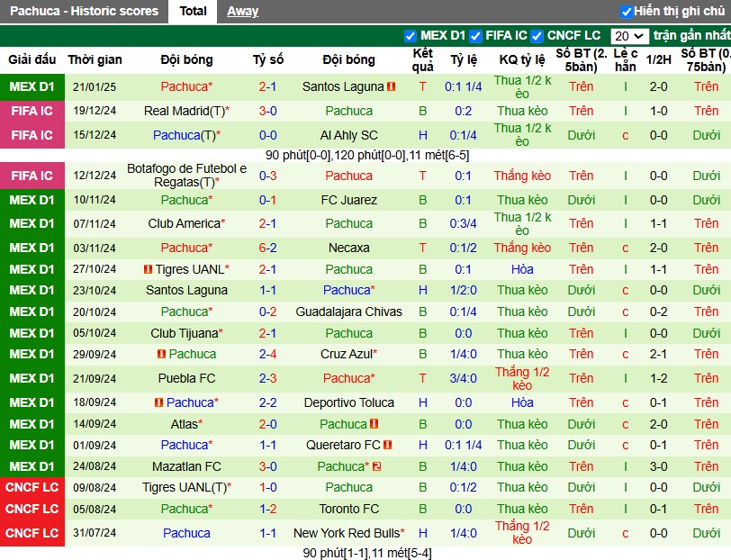Viewport: 731px width, 560px height.
Task: Click red card icon beside Pachuca 29/09/24
Action: pos(162,354)
